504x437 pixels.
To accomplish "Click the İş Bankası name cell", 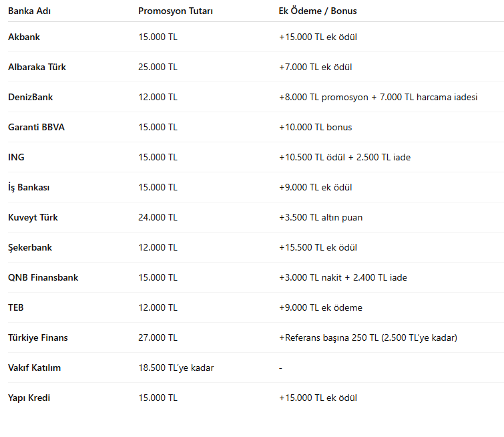I will [29, 187].
